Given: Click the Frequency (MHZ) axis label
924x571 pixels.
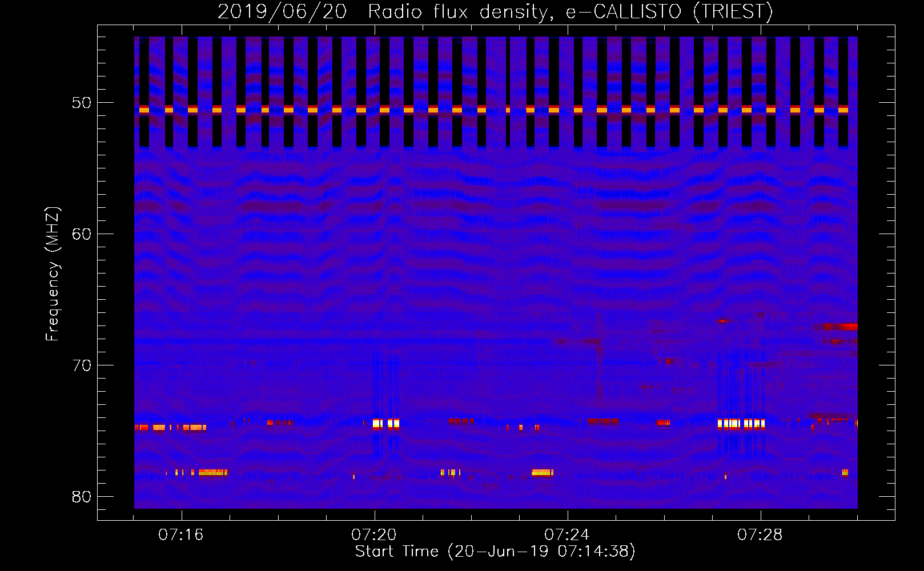Looking at the screenshot, I should (53, 275).
